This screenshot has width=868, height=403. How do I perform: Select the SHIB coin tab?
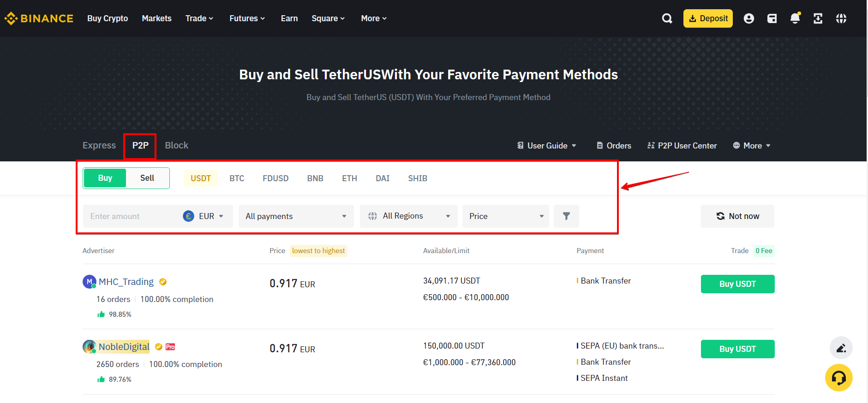pyautogui.click(x=418, y=178)
